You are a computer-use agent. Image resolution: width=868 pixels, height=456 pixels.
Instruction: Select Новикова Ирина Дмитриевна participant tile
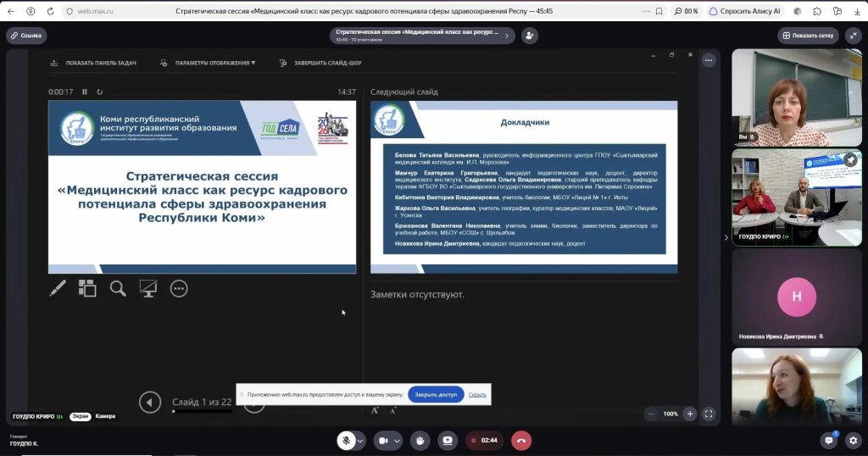[797, 298]
